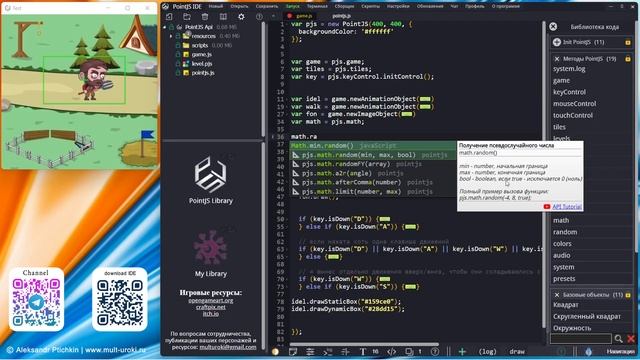Image resolution: width=640 pixels, height=360 pixels.
Task: Click the red X clear-search icon
Action: click(631, 338)
